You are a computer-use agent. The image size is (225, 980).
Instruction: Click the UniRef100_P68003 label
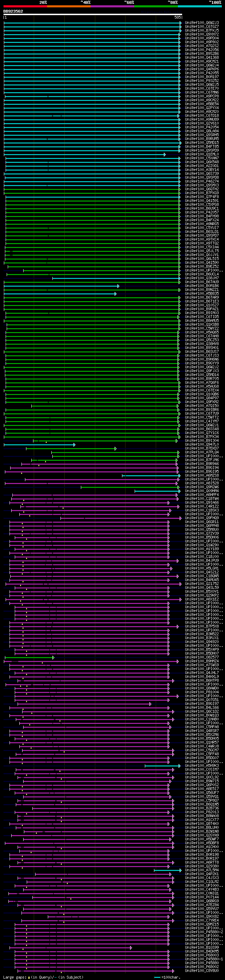point(202,955)
